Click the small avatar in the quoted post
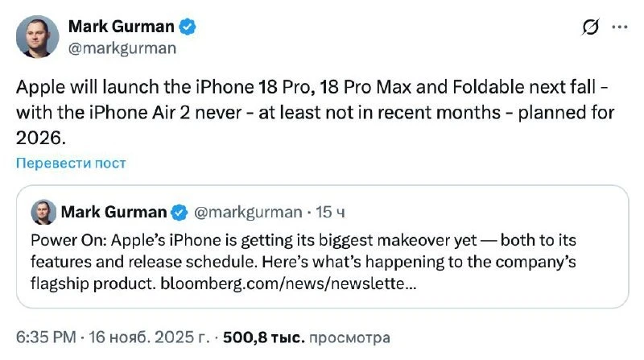This screenshot has width=644, height=360. (x=43, y=213)
